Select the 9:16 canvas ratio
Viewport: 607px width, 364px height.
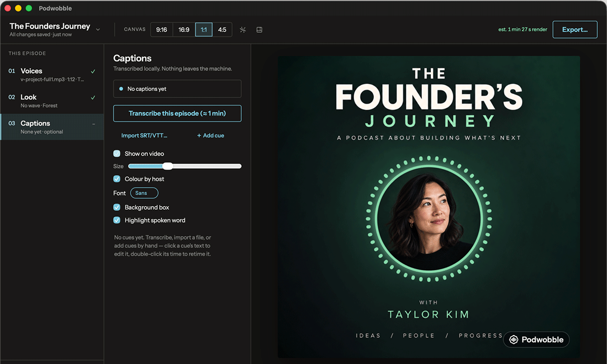[162, 30]
